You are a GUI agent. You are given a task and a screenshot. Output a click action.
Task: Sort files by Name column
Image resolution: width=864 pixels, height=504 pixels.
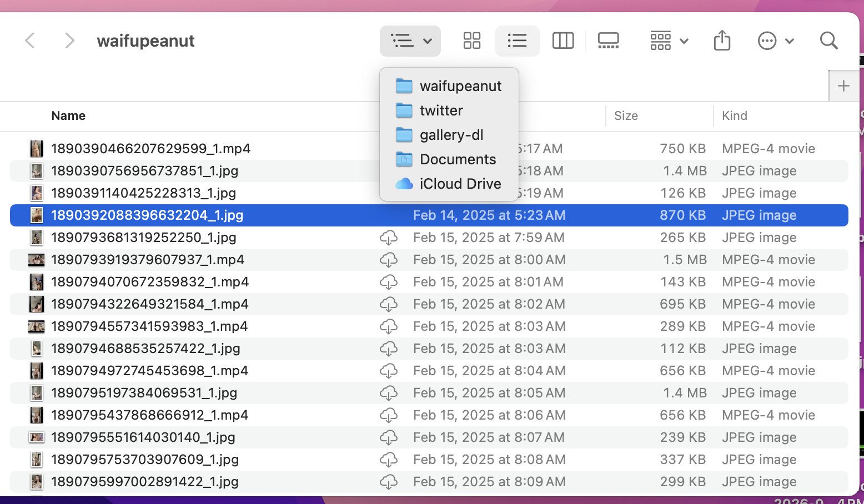point(68,115)
